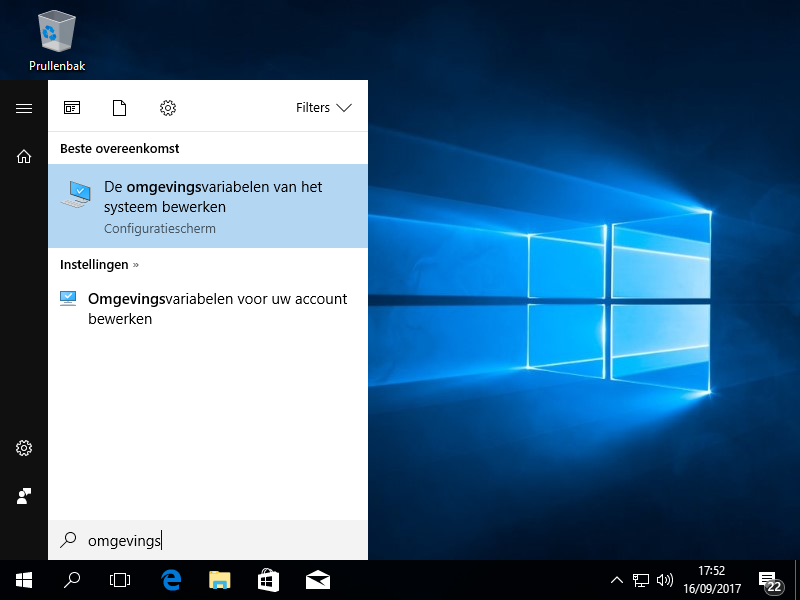
Task: Open the Windows Start menu
Action: pyautogui.click(x=24, y=580)
